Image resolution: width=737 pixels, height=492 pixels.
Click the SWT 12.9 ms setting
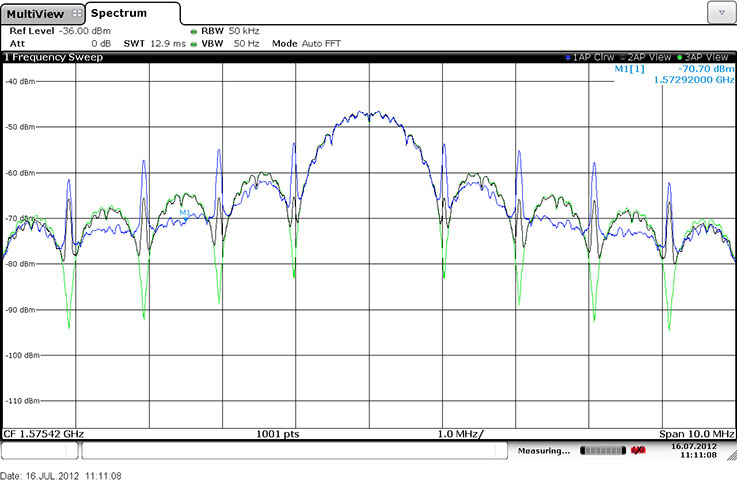152,44
